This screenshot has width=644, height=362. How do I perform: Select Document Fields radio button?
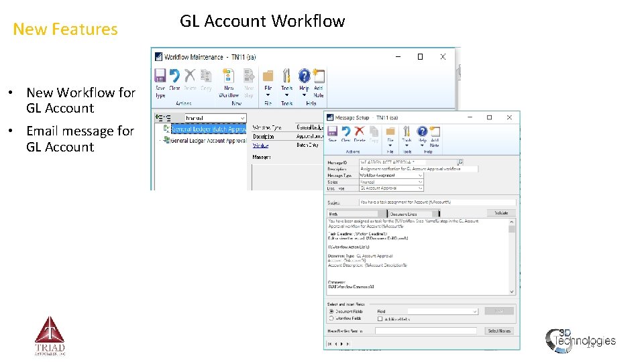click(331, 312)
